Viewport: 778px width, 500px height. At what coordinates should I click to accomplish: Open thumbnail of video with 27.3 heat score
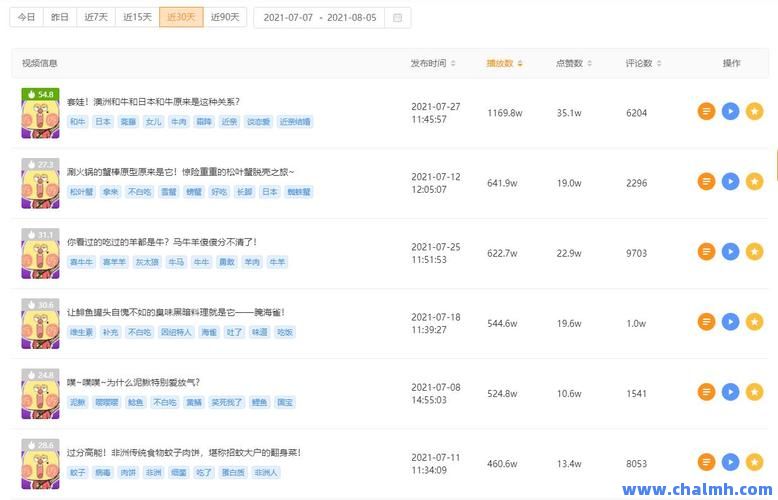[40, 183]
